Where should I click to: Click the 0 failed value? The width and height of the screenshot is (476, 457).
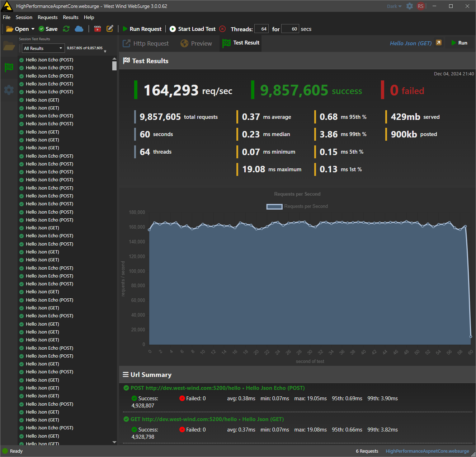pyautogui.click(x=407, y=90)
